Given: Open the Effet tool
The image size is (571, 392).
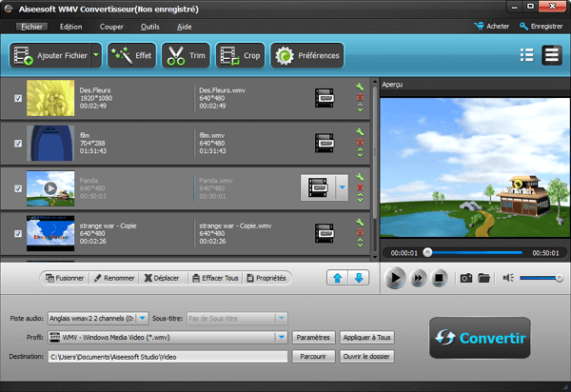Looking at the screenshot, I should point(131,55).
